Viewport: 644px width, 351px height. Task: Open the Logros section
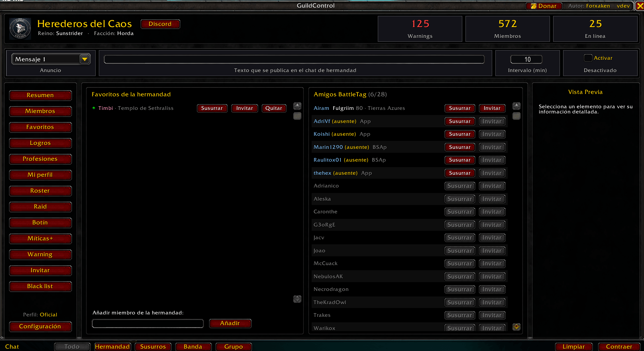(40, 143)
